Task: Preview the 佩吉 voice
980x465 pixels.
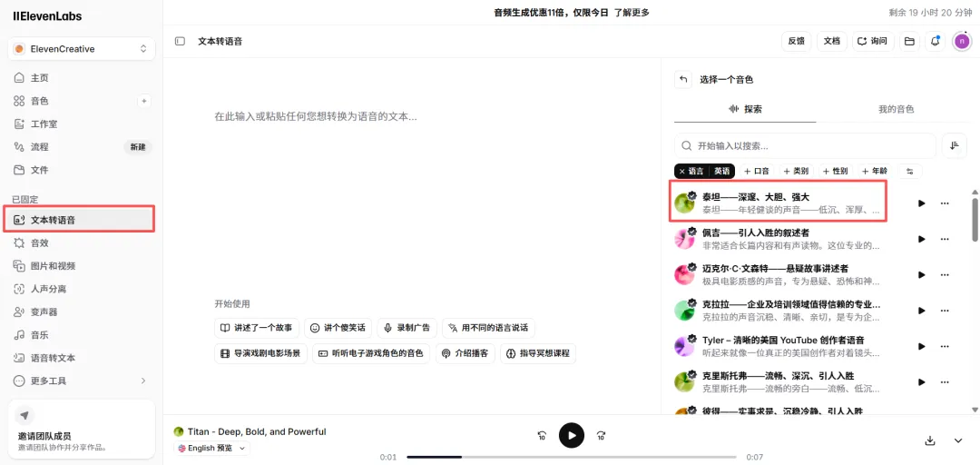Action: [x=921, y=239]
